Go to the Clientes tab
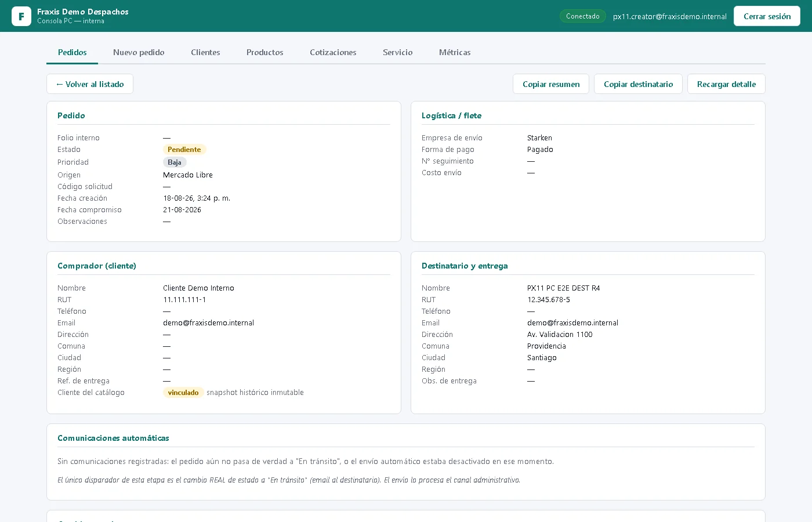This screenshot has width=812, height=522. [x=205, y=52]
